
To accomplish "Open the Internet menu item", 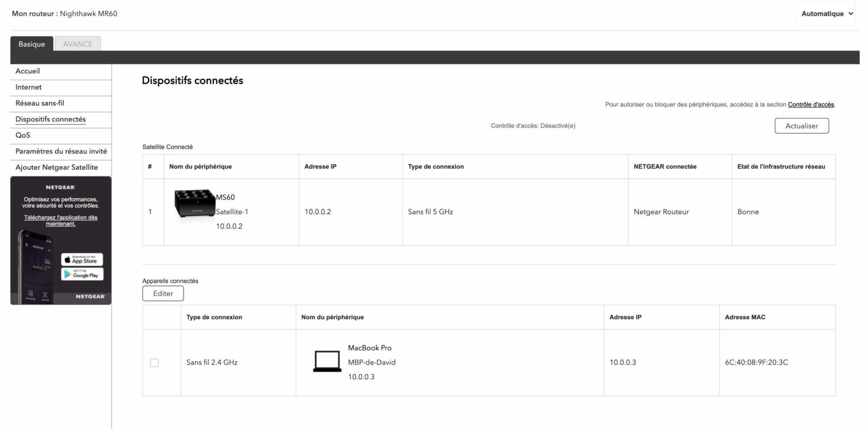I will [61, 87].
